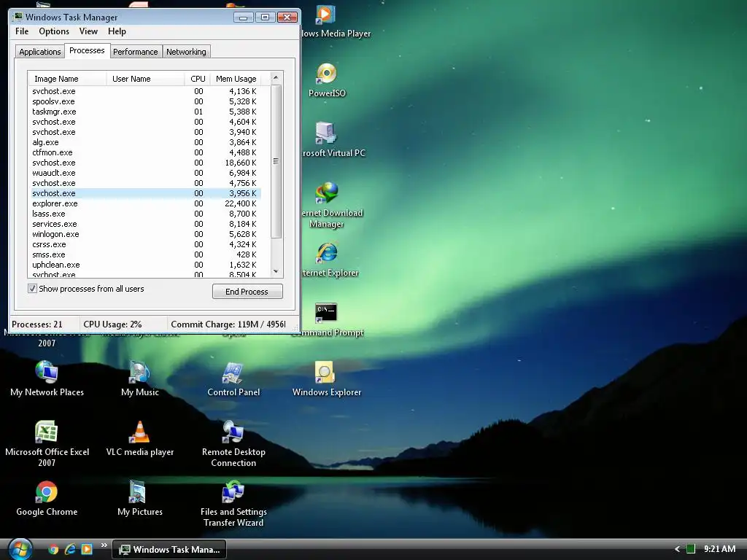The image size is (747, 560).
Task: Open the View menu
Action: click(88, 31)
